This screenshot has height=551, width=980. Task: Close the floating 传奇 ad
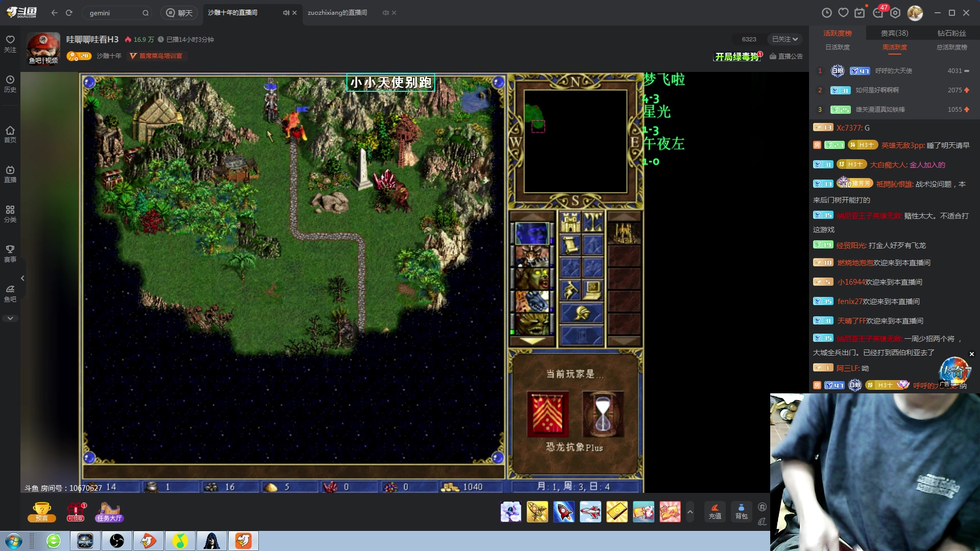click(971, 354)
